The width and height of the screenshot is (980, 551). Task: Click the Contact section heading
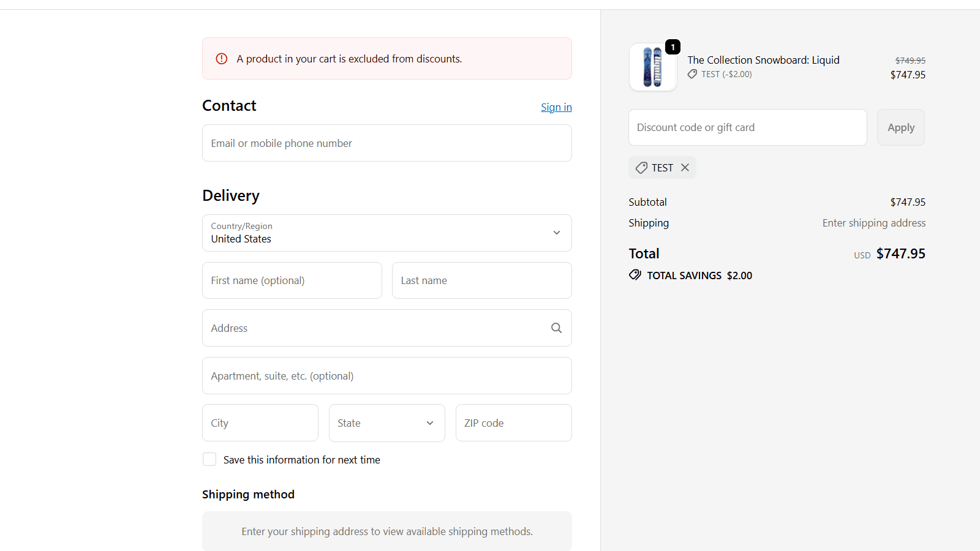pos(229,105)
